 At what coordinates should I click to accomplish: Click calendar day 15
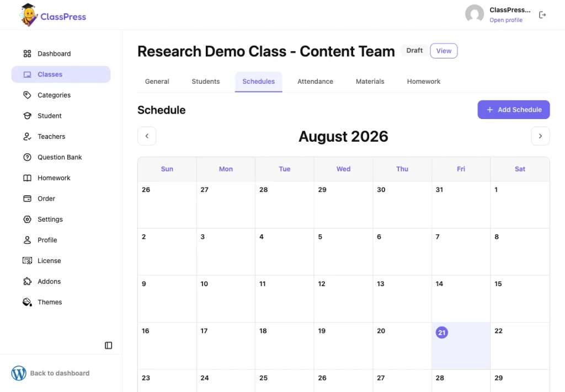tap(520, 299)
